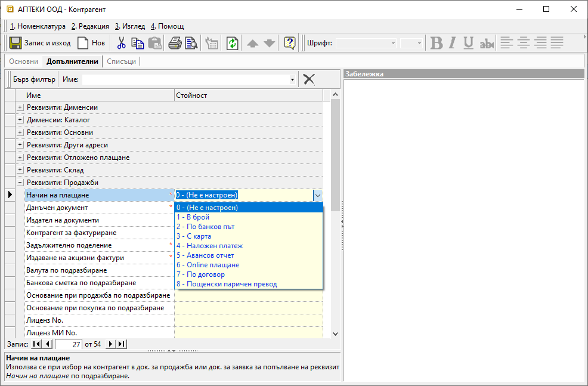The height and width of the screenshot is (386, 588).
Task: Click the Име column header
Action: tap(95, 95)
